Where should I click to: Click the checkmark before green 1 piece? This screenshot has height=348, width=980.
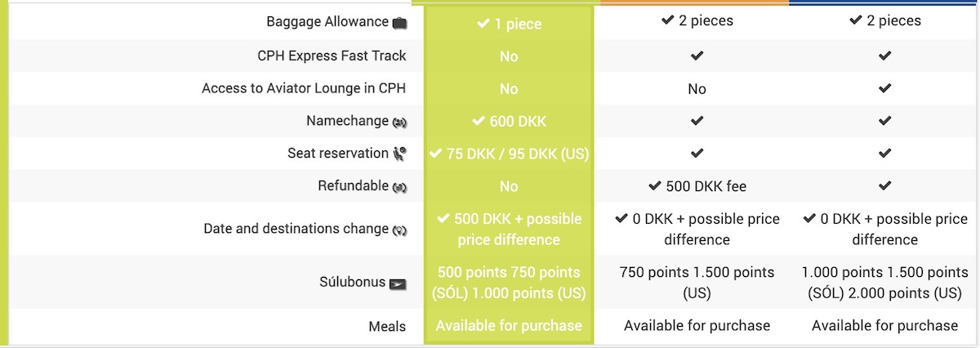point(483,24)
